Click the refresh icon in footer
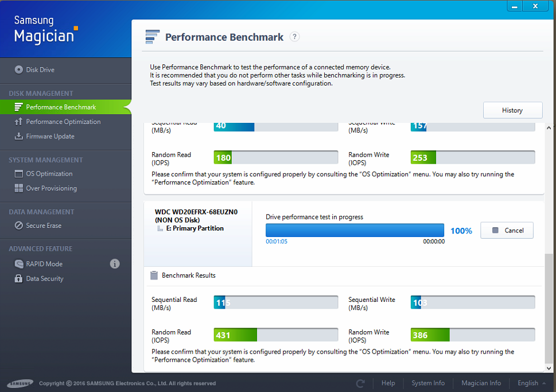This screenshot has width=556, height=392. click(x=360, y=383)
